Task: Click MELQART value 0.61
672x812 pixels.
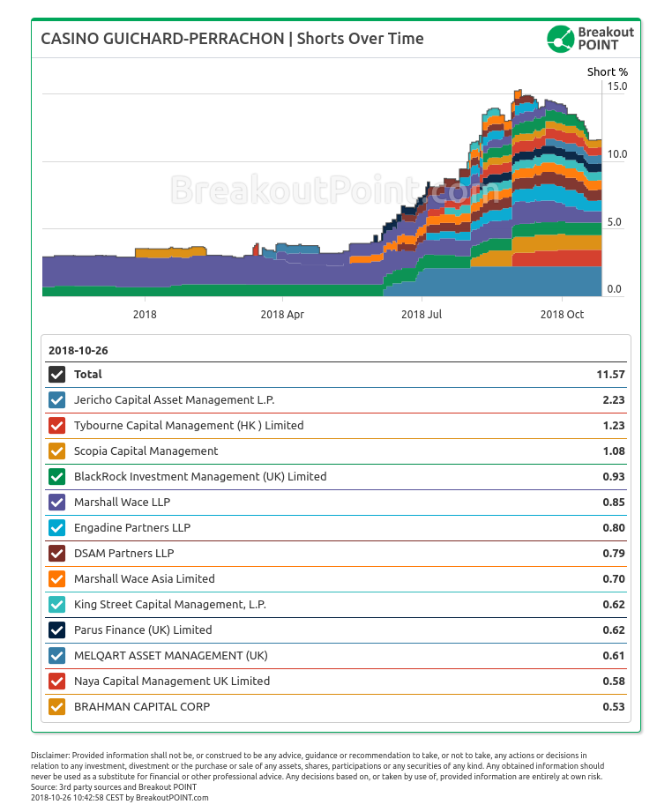Action: tap(614, 656)
